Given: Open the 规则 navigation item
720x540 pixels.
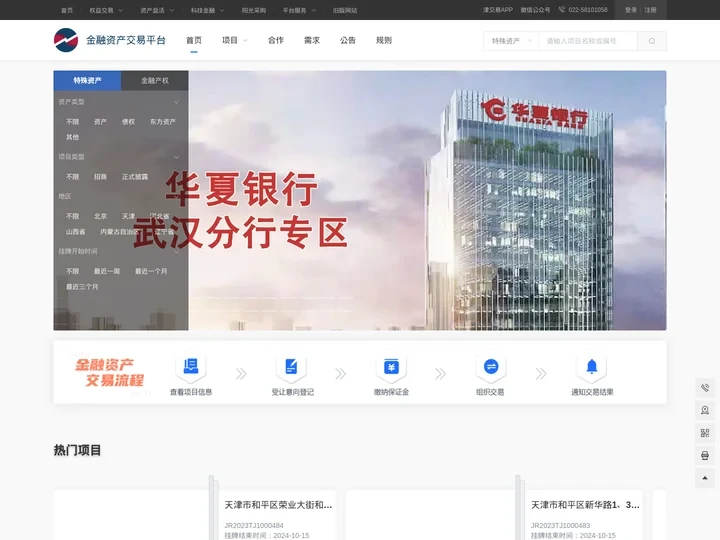Looking at the screenshot, I should 384,40.
